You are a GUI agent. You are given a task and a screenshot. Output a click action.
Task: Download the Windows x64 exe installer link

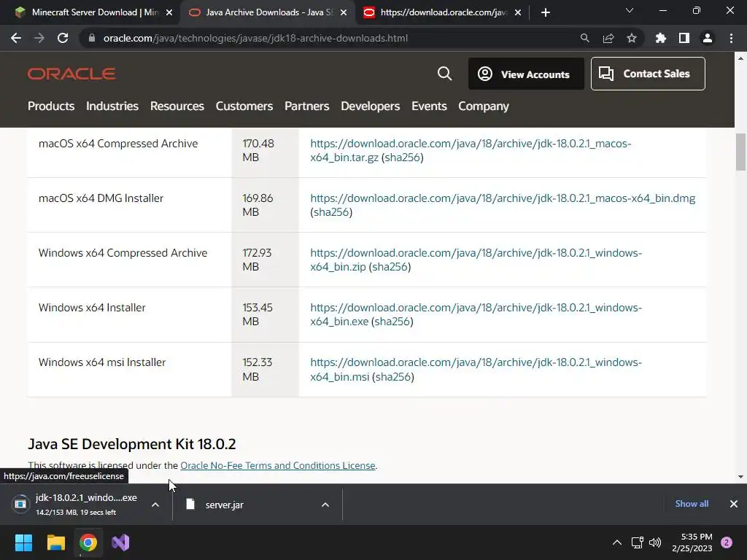[476, 314]
